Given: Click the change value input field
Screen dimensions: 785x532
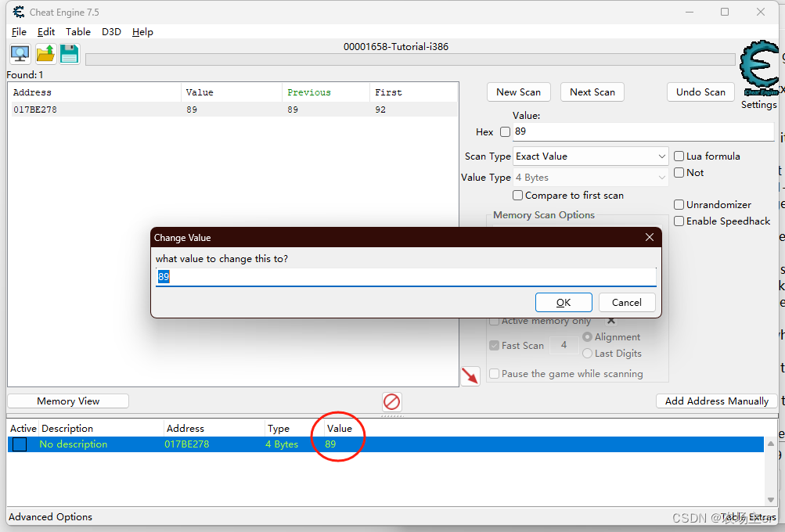Looking at the screenshot, I should pos(406,277).
